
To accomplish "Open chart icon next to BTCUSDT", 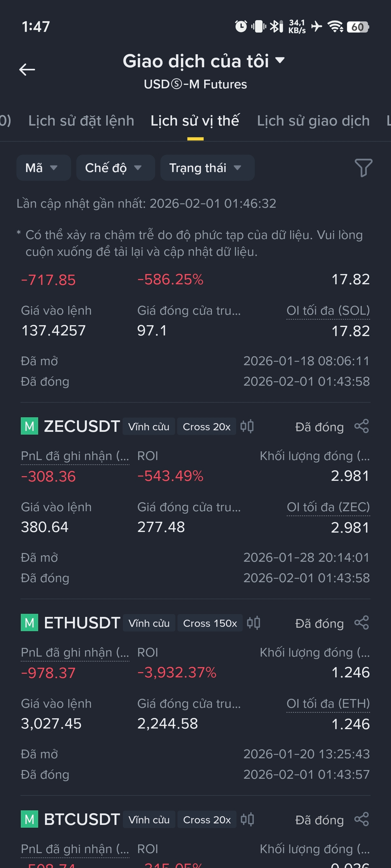I will click(247, 819).
